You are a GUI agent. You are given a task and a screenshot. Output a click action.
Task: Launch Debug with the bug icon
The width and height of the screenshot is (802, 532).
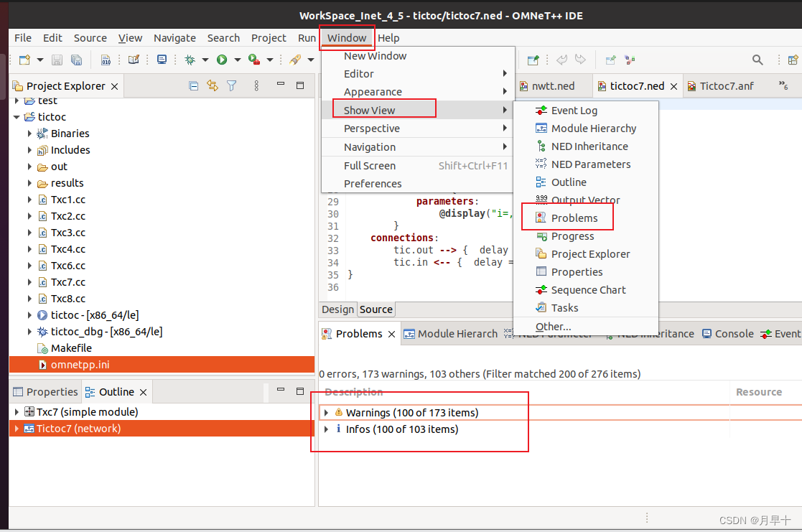click(x=190, y=60)
